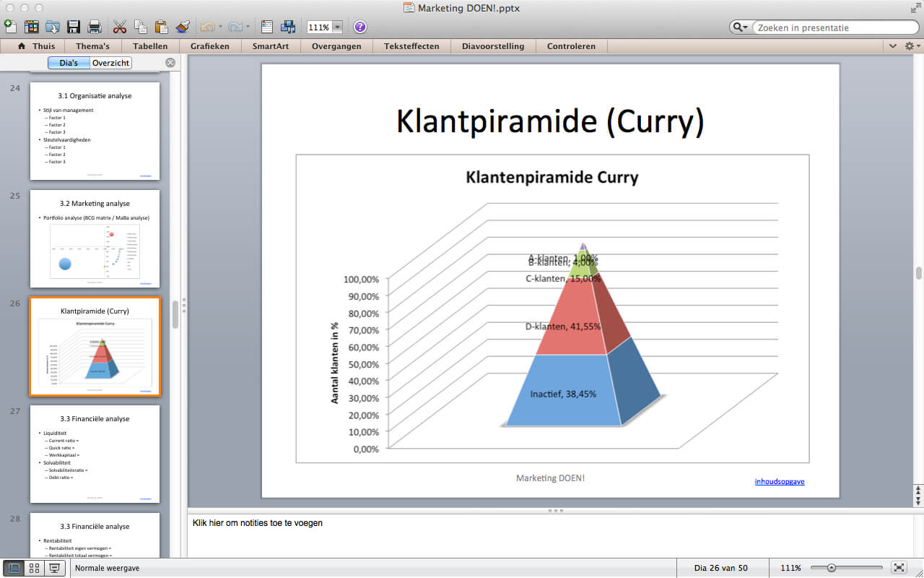This screenshot has height=578, width=924.
Task: Open the Overgangen tab
Action: [336, 46]
